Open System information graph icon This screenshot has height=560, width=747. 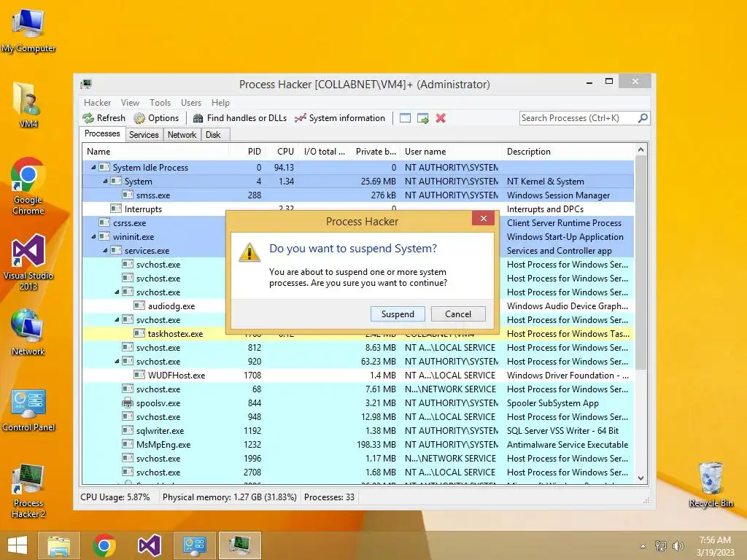[300, 118]
